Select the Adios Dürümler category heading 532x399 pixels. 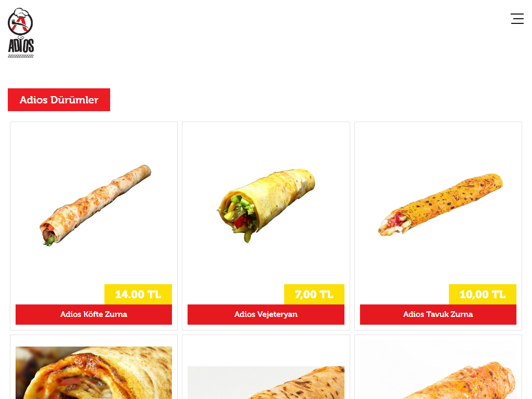click(59, 100)
